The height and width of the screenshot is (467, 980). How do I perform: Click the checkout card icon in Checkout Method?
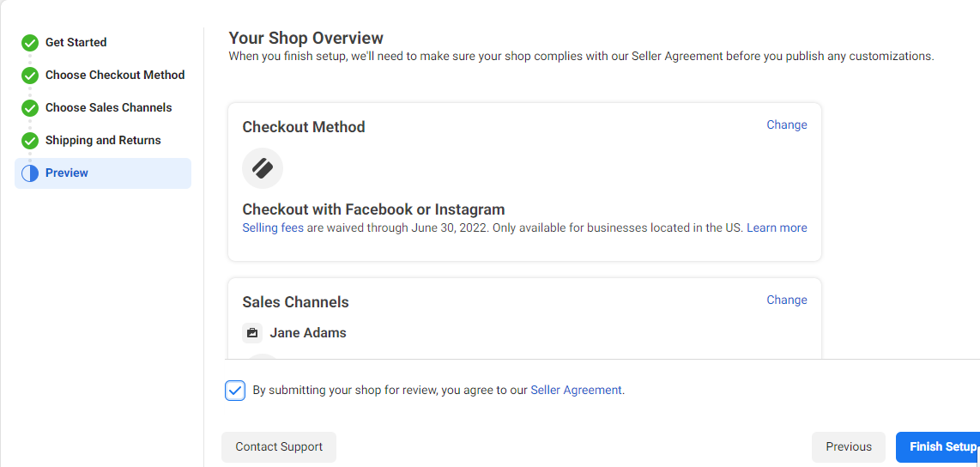[263, 168]
